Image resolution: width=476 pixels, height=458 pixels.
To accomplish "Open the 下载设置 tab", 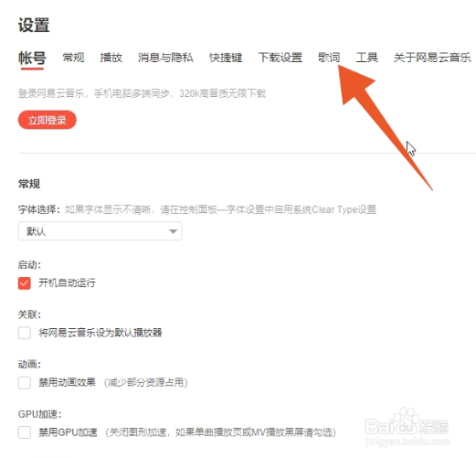I will point(280,58).
